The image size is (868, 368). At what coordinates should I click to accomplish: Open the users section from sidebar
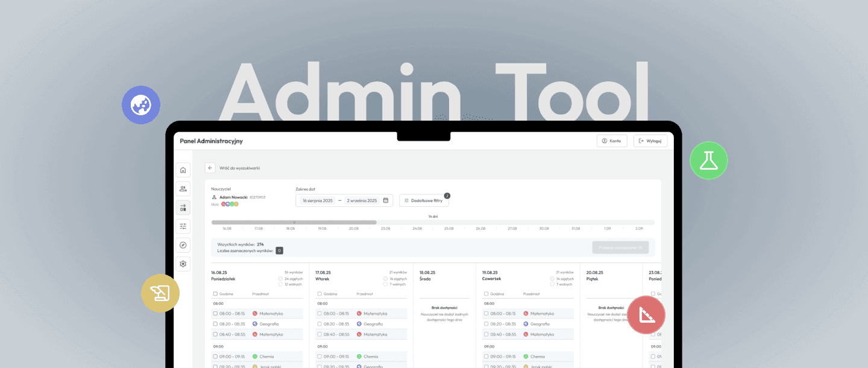[x=183, y=188]
